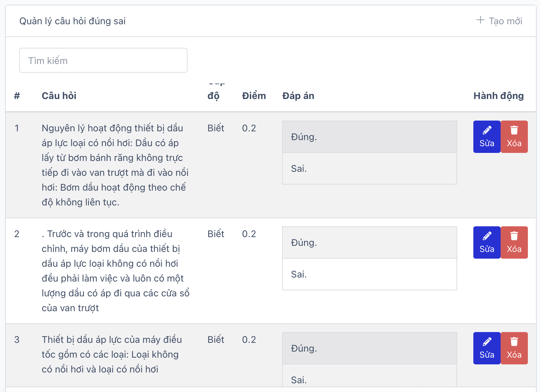Click the Câu hỏi column header
Image resolution: width=540 pixels, height=392 pixels.
click(59, 96)
